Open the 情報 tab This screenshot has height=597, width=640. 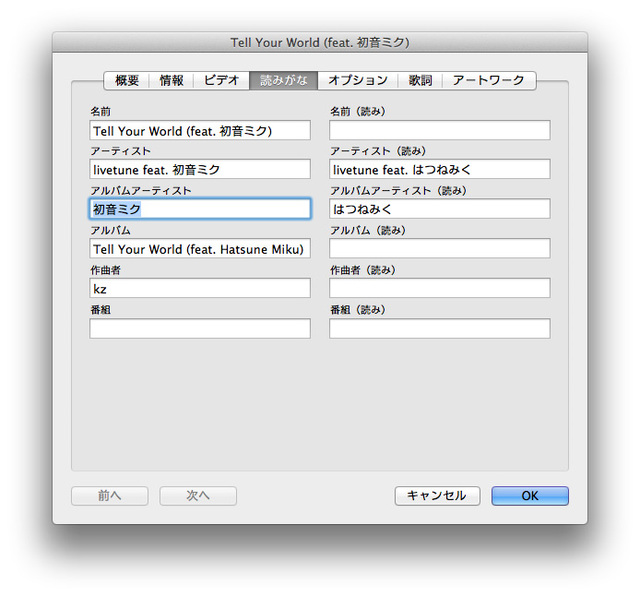pos(172,80)
